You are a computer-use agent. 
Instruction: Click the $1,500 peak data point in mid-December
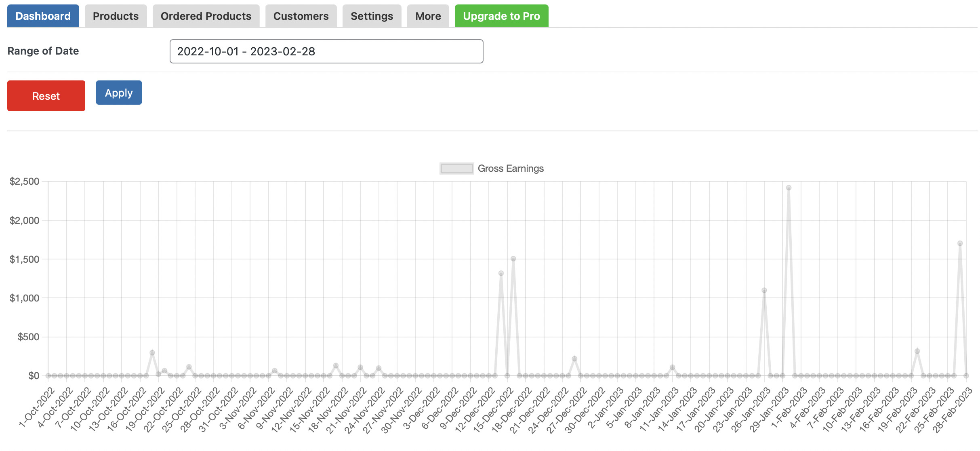point(513,259)
